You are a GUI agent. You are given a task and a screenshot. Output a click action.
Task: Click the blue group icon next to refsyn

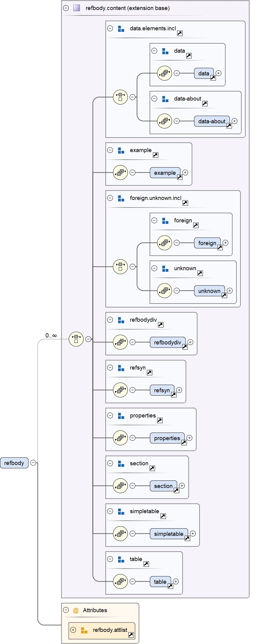coord(121,368)
